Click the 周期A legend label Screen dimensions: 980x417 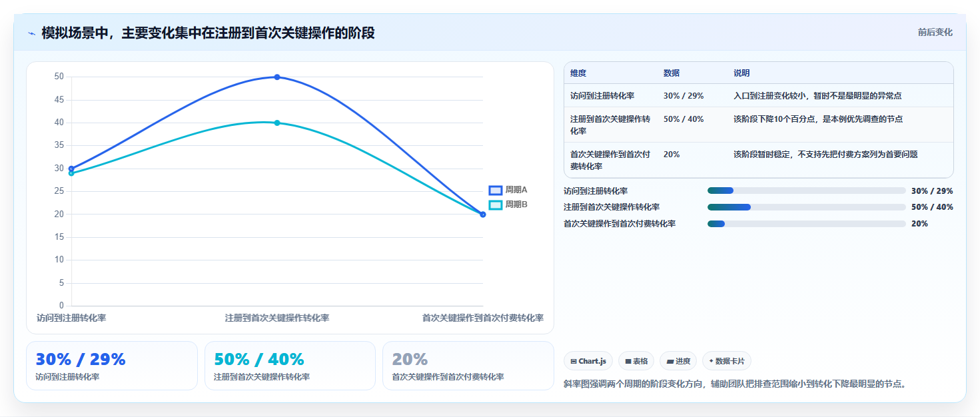[x=516, y=190]
